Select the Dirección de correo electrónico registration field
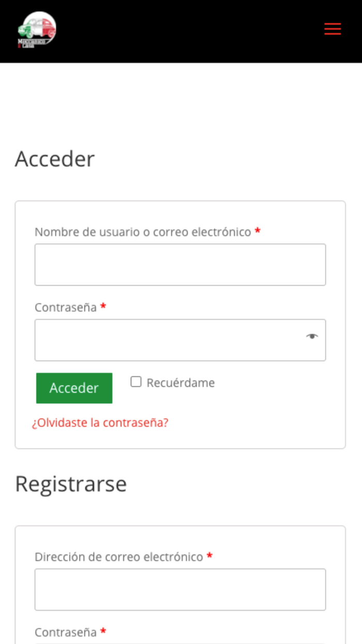 [180, 590]
